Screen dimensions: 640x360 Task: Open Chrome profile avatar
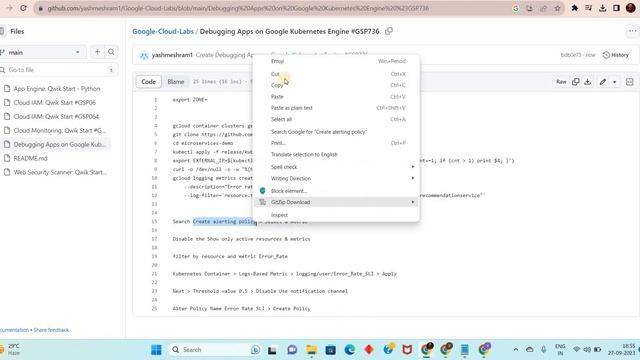[x=631, y=8]
